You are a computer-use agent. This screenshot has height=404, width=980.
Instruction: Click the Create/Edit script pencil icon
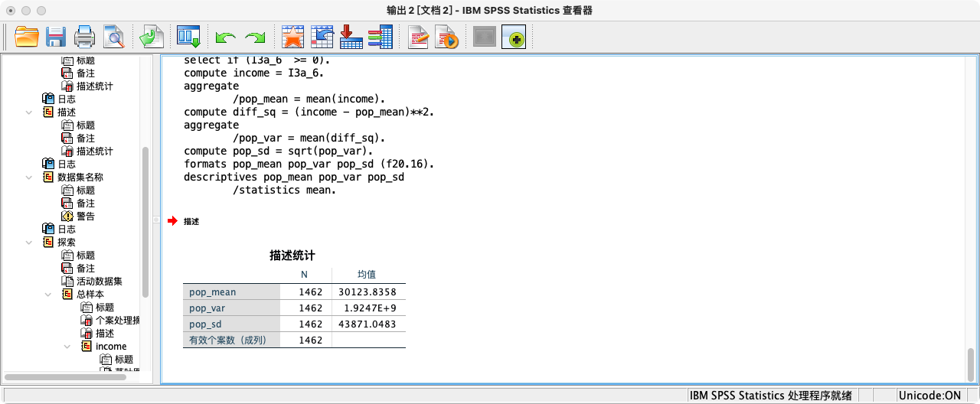click(x=417, y=37)
